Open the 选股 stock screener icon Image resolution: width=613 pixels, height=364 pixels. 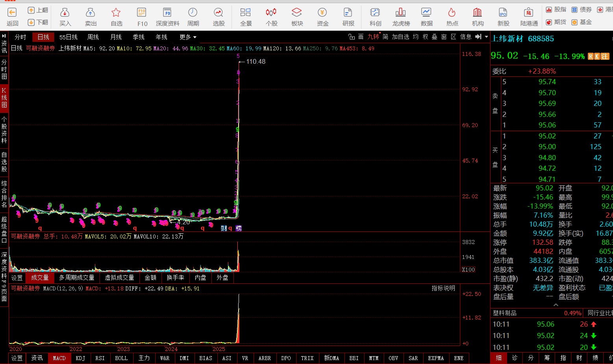pyautogui.click(x=219, y=12)
